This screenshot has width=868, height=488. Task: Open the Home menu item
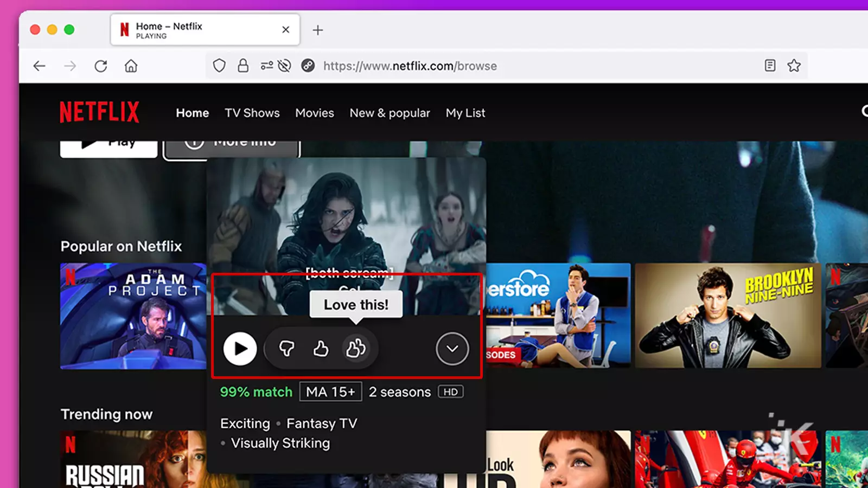pos(193,113)
